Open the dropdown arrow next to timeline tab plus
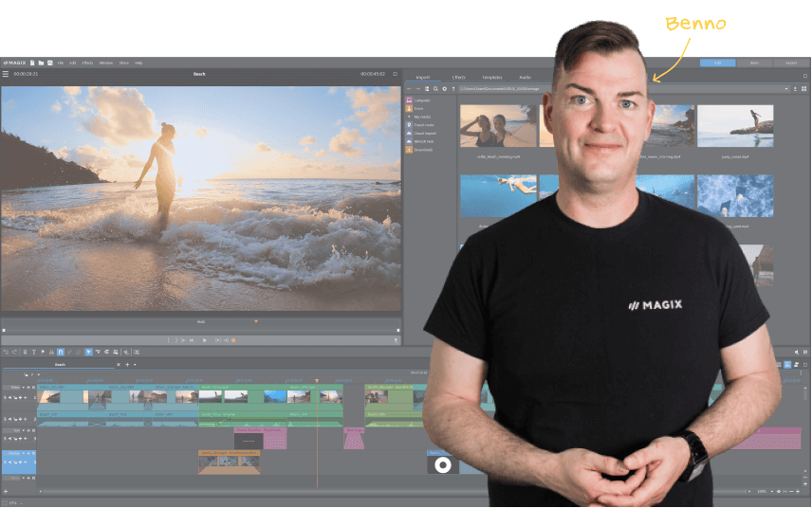812x508 pixels. [x=135, y=365]
